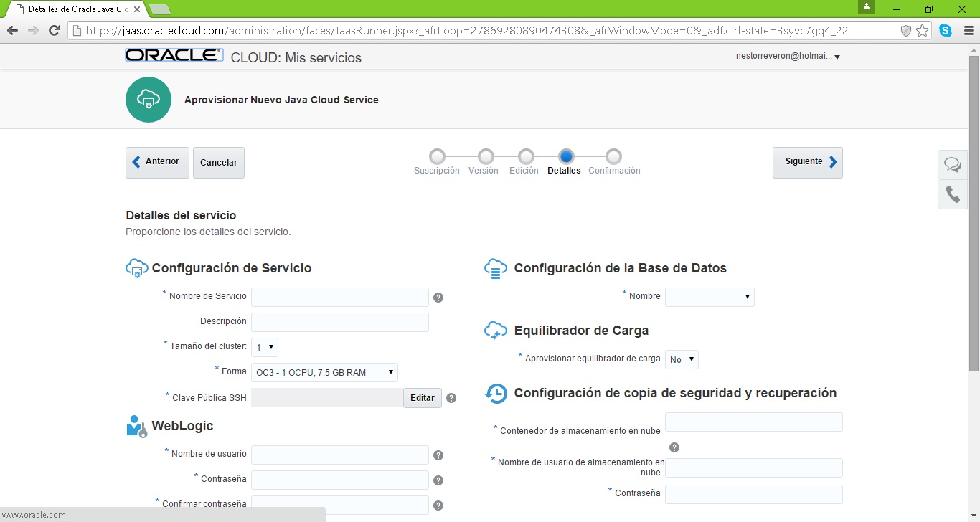Click the Skype extension icon
Viewport: 980px width, 522px height.
click(946, 31)
